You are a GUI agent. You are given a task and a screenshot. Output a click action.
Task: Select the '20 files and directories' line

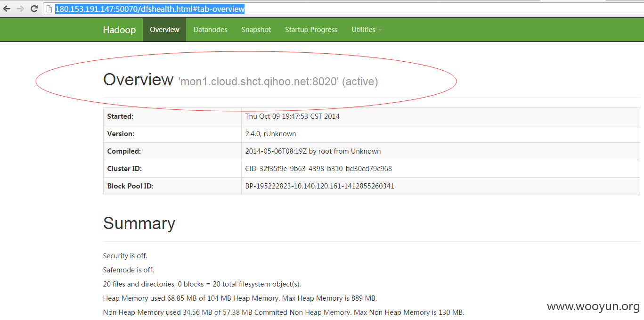(x=202, y=284)
